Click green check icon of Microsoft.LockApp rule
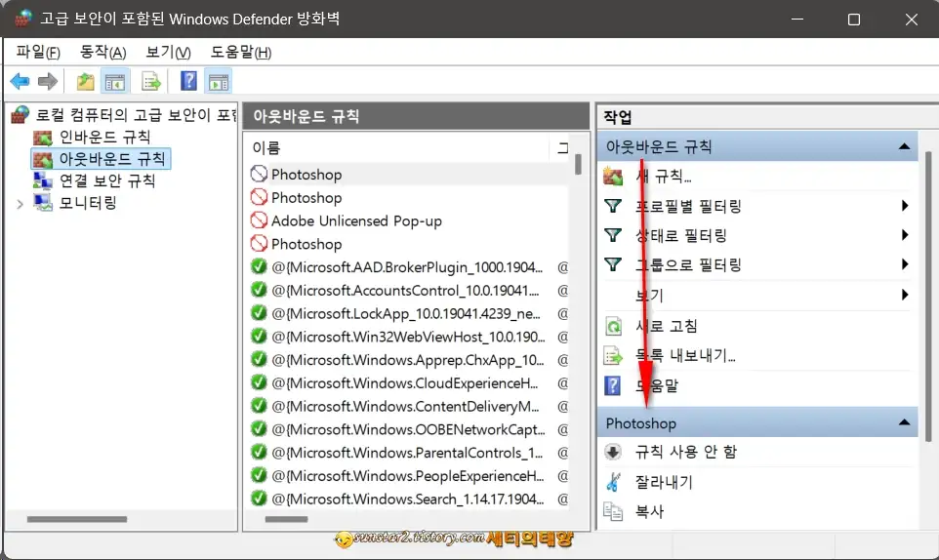The image size is (939, 560). point(259,313)
